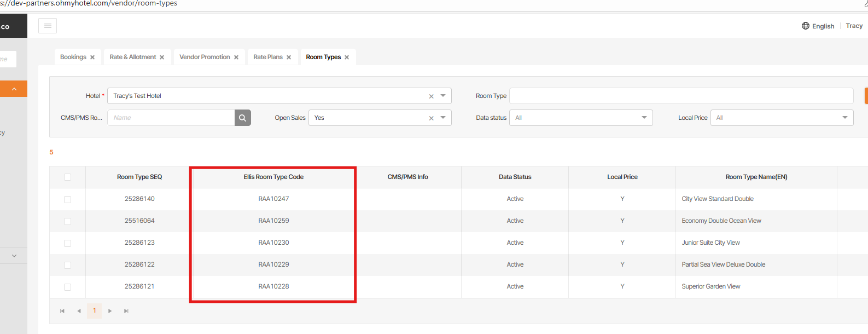Screen dimensions: 868x334
Task: Click the search magnifier icon beside Name field
Action: (x=242, y=118)
